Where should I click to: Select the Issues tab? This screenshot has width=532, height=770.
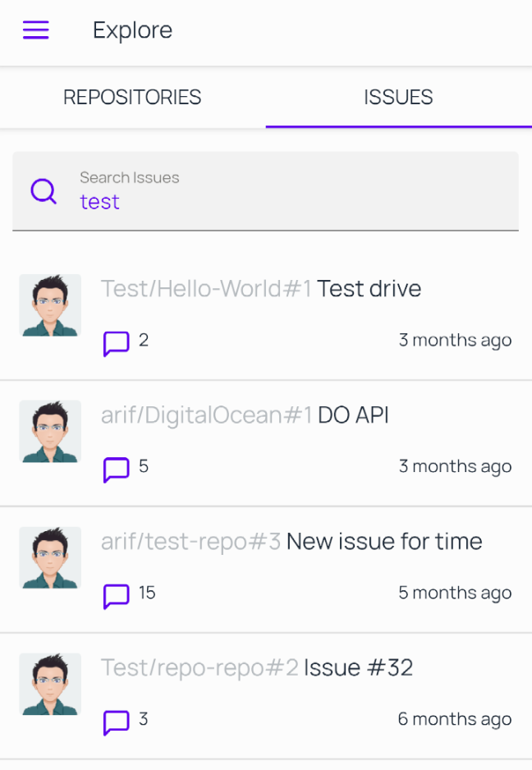[398, 97]
